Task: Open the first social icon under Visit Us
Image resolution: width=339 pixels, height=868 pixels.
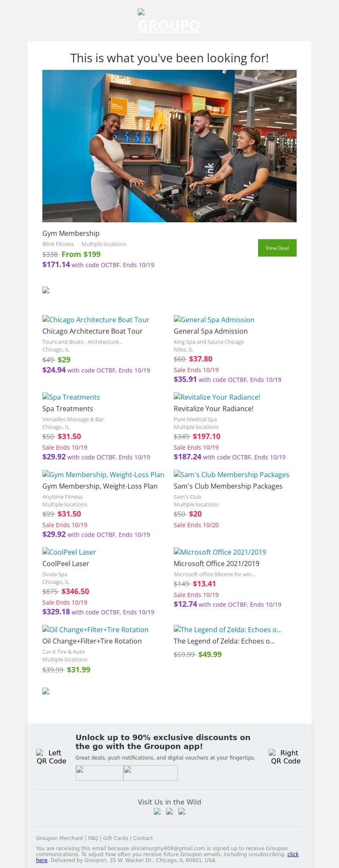Action: coord(157,811)
